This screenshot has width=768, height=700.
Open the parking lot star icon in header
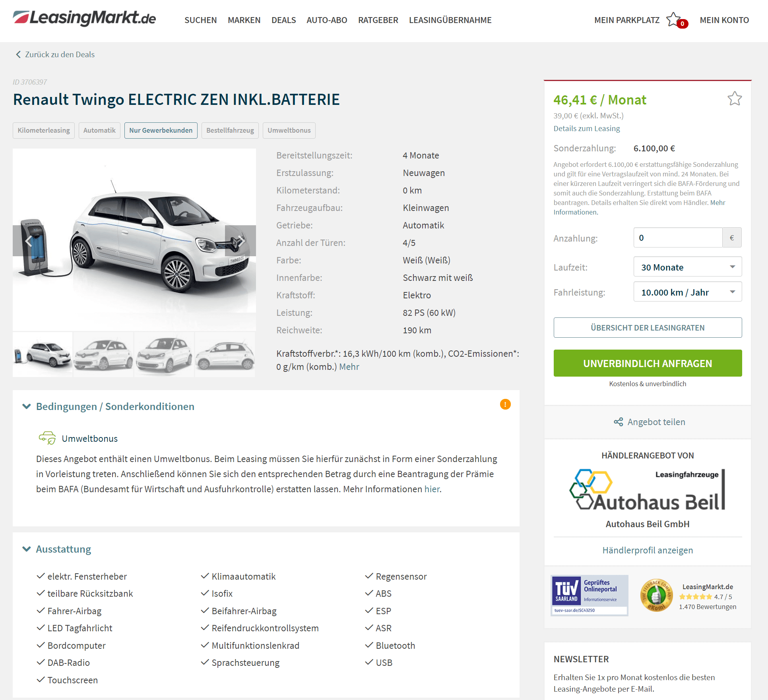[674, 19]
